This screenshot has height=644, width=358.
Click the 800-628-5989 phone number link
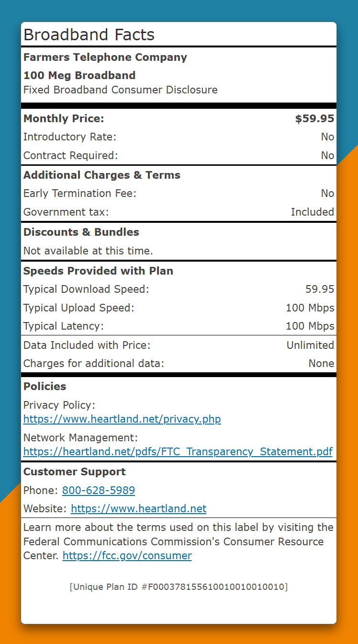[99, 490]
